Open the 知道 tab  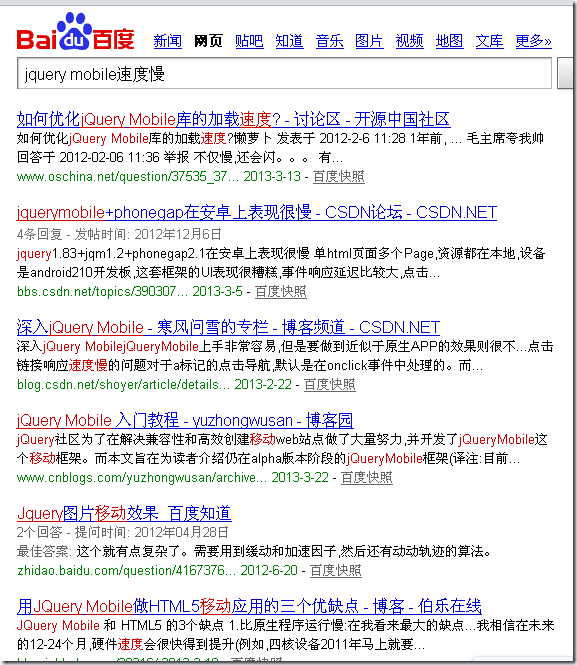(289, 41)
